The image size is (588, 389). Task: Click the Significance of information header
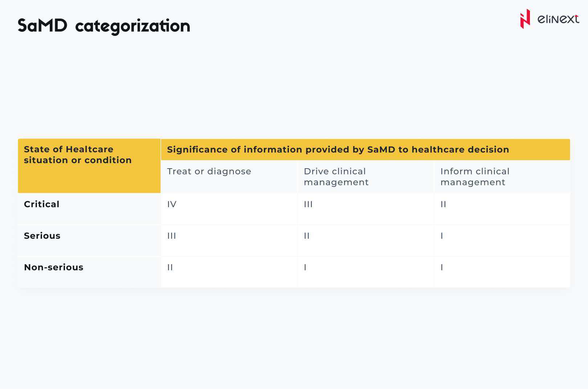click(338, 149)
